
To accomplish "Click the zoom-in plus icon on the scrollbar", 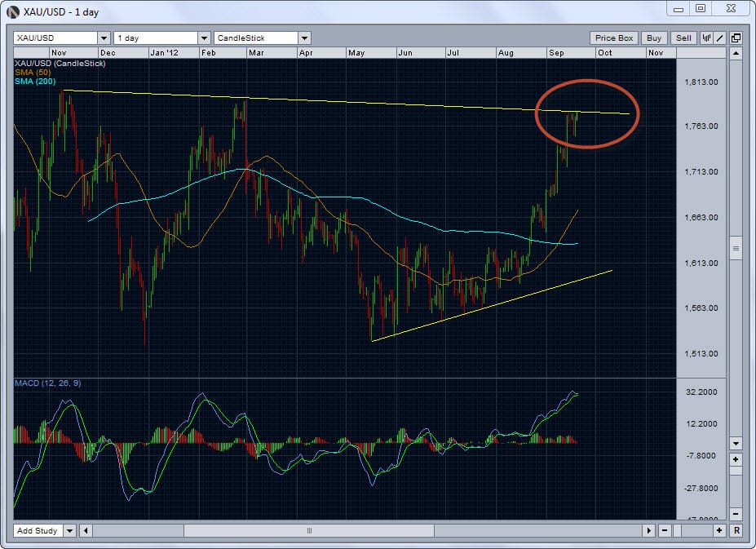I will [735, 458].
